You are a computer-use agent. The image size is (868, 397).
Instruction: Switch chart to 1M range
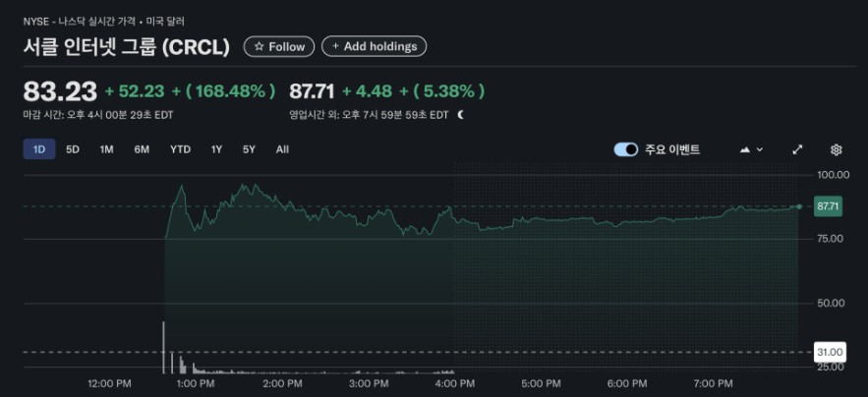tap(106, 149)
